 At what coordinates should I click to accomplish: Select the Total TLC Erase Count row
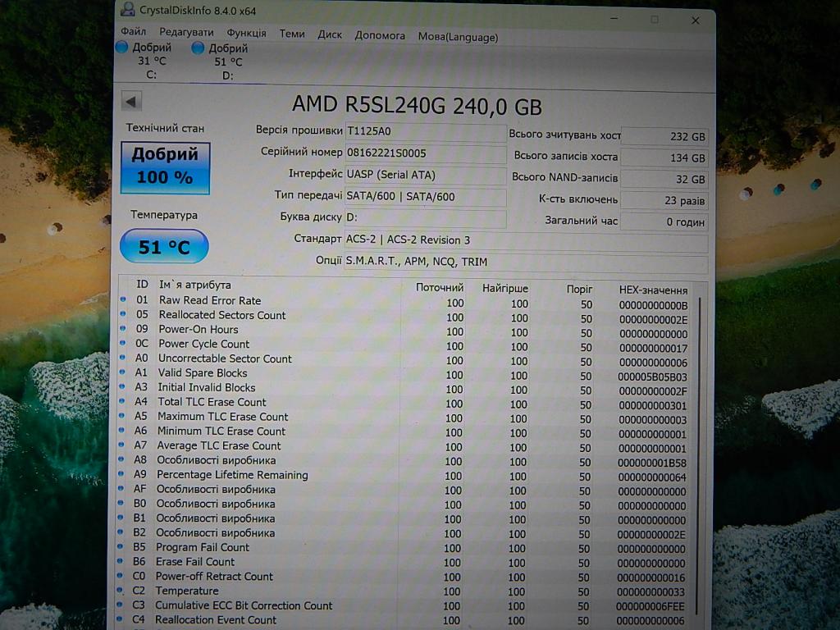(x=405, y=404)
